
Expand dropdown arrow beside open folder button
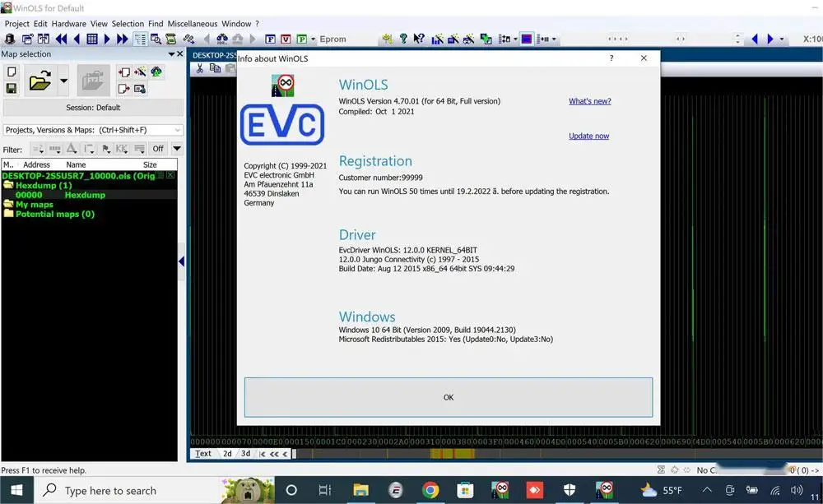(63, 81)
